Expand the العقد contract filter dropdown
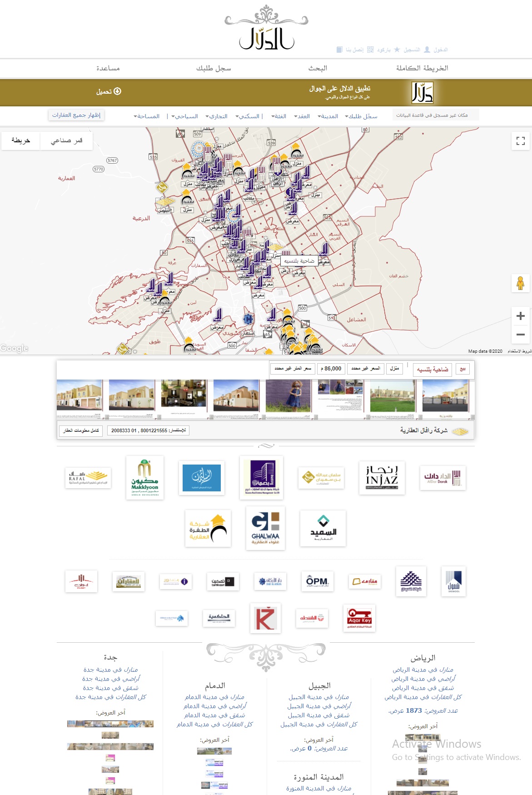532x795 pixels. point(302,116)
